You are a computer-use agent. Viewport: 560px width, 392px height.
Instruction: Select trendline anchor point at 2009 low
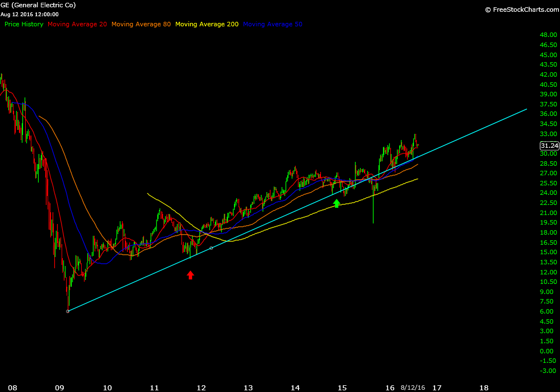tap(68, 311)
